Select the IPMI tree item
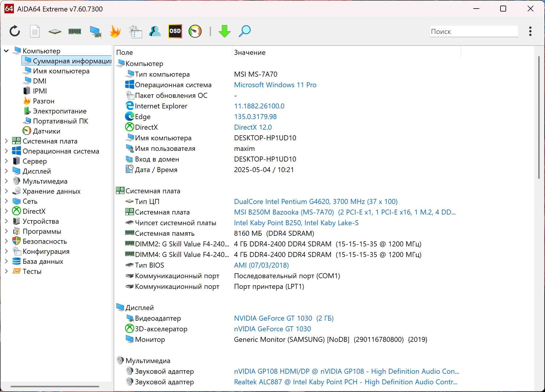The image size is (545, 392). pyautogui.click(x=40, y=91)
